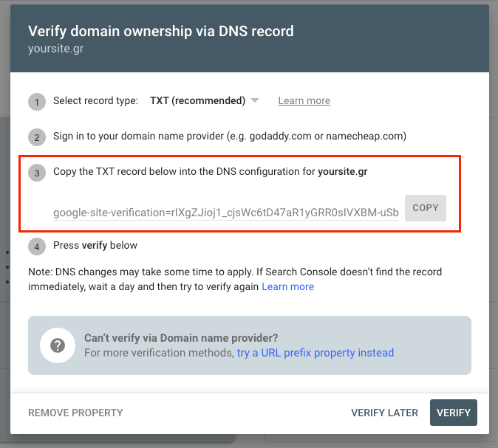Image resolution: width=498 pixels, height=448 pixels.
Task: Follow the try a URL prefix property link
Action: [315, 353]
